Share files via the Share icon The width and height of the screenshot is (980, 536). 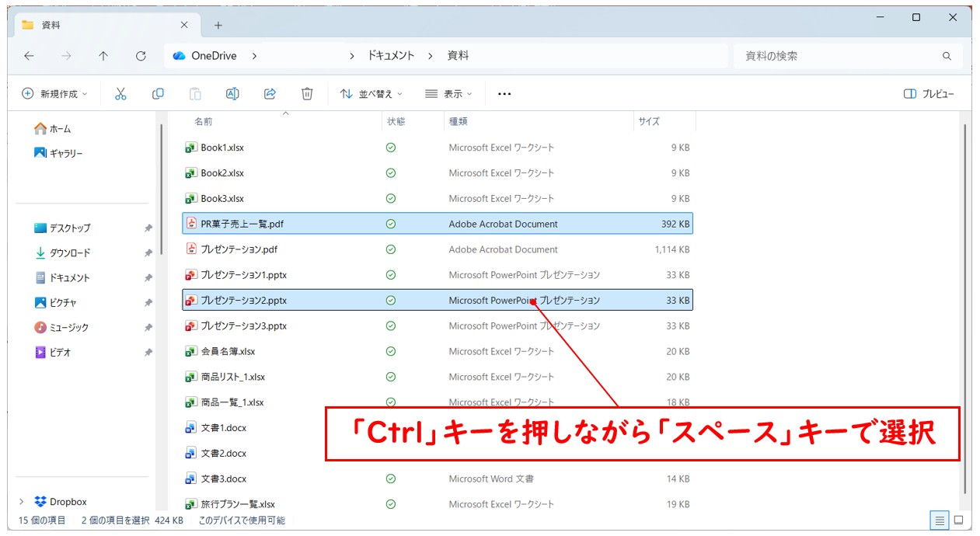(270, 93)
